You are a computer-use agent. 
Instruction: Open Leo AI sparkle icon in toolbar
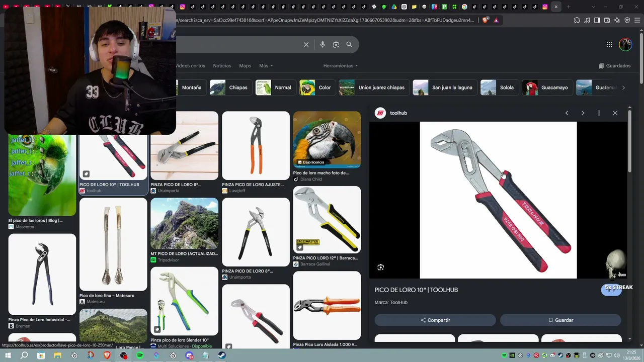tap(617, 20)
